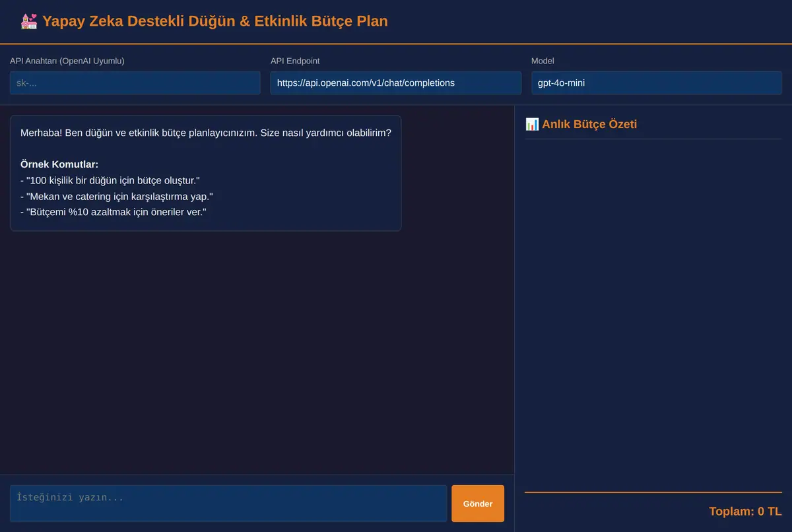Screen dimensions: 792x532
Task: Click the wedding icon in the header
Action: click(x=29, y=21)
